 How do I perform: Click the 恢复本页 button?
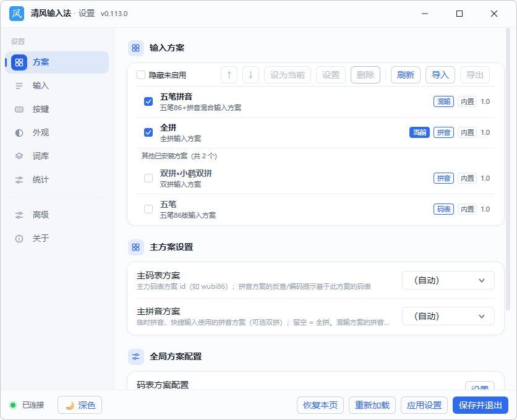pos(320,405)
